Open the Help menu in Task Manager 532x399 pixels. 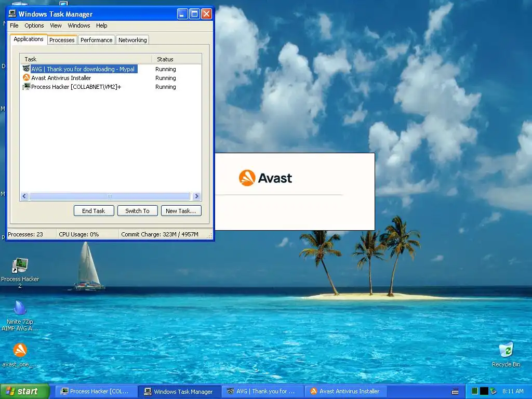click(x=101, y=25)
